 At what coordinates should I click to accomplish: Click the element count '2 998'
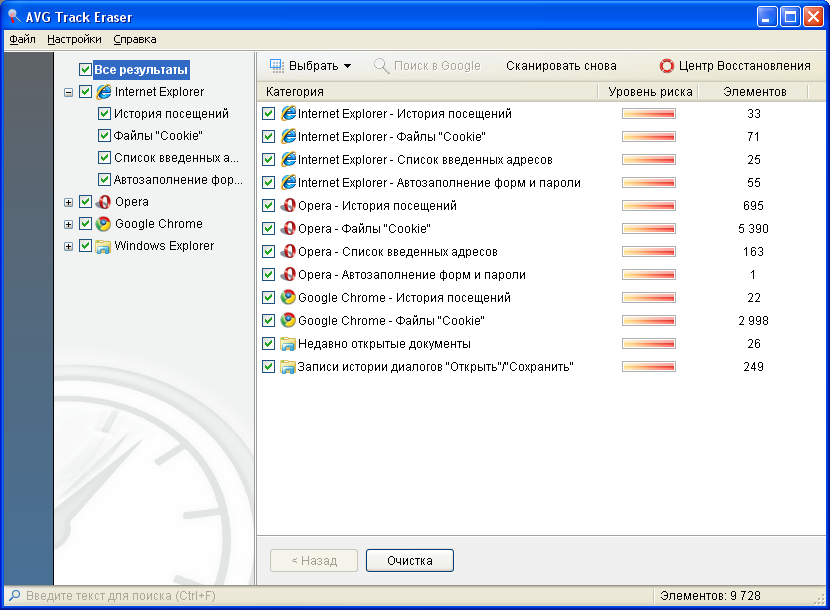coord(753,320)
